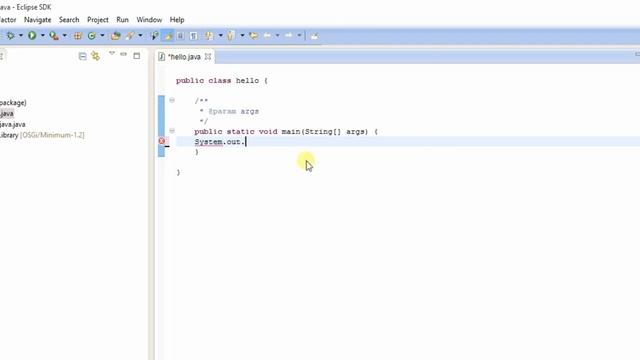Go to Previous Annotation icon
Image resolution: width=640 pixels, height=360 pixels.
pos(231,36)
